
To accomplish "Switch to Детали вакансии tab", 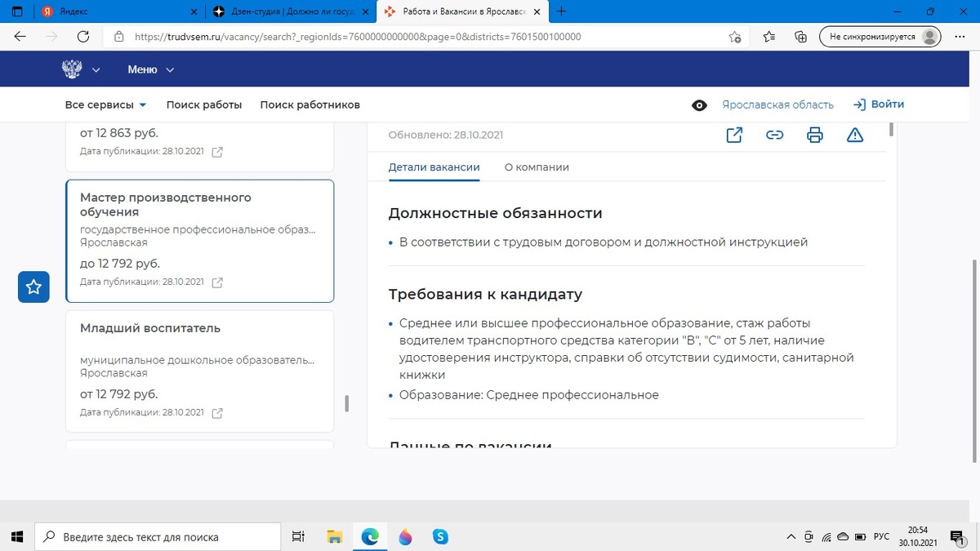I will (434, 167).
